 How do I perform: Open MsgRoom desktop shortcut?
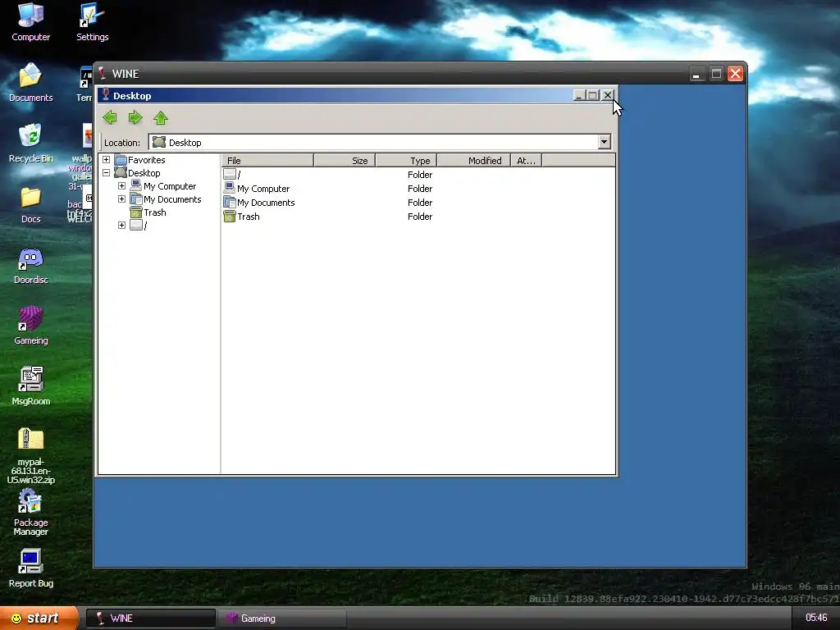30,386
